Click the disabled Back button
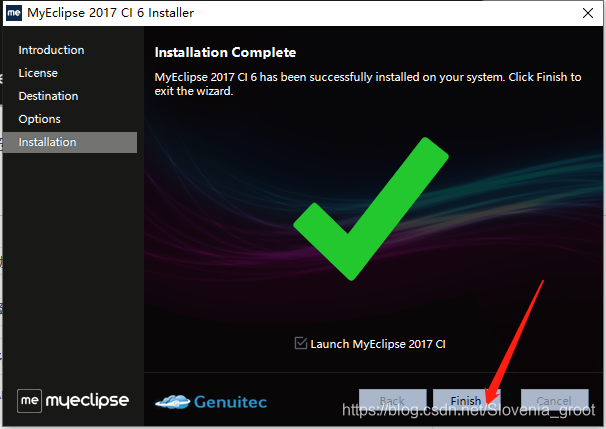The image size is (606, 429). 393,400
